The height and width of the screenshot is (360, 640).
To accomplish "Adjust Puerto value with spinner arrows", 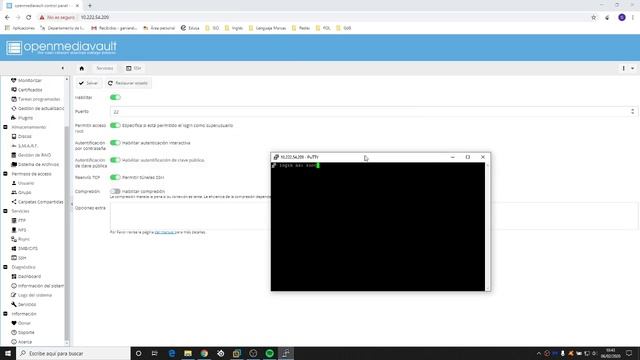I will tap(633, 111).
